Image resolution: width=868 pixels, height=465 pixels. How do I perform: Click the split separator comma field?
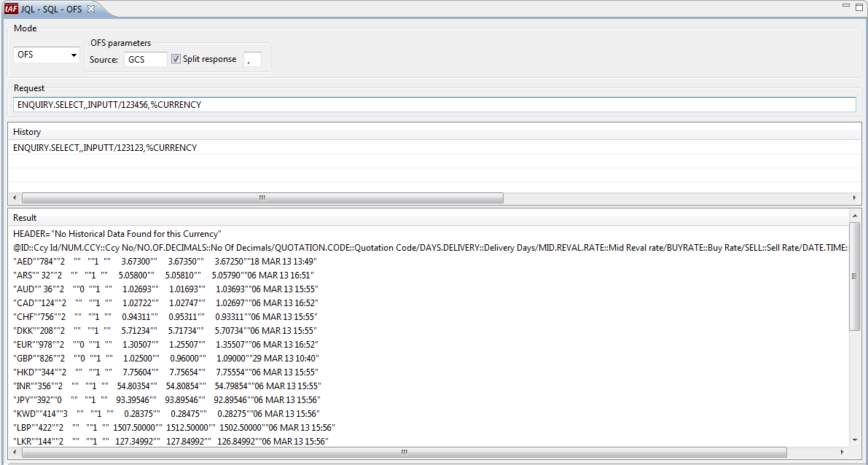tap(252, 60)
